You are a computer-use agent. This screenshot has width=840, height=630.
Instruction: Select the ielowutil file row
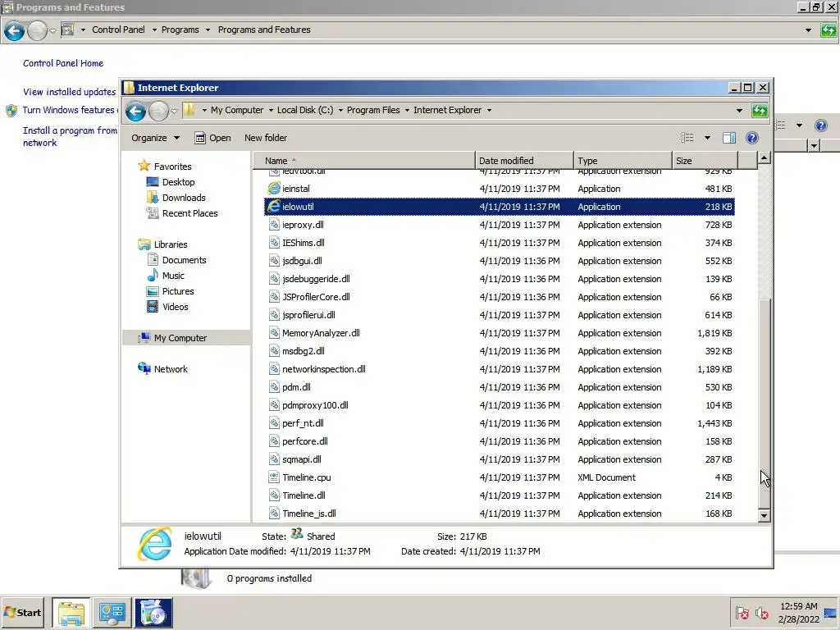pos(500,207)
